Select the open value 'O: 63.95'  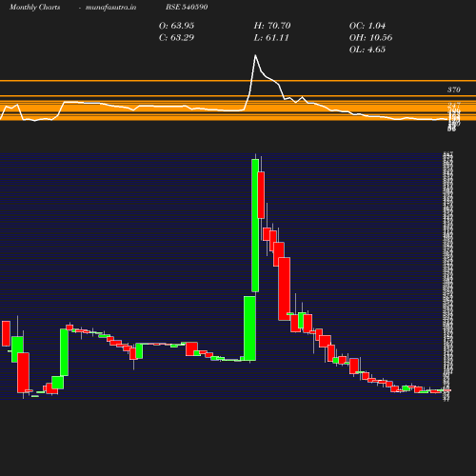[x=176, y=26]
